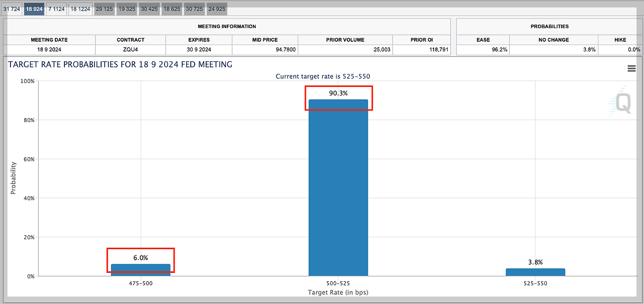
Task: Click the EXPIRES column header
Action: click(x=199, y=40)
